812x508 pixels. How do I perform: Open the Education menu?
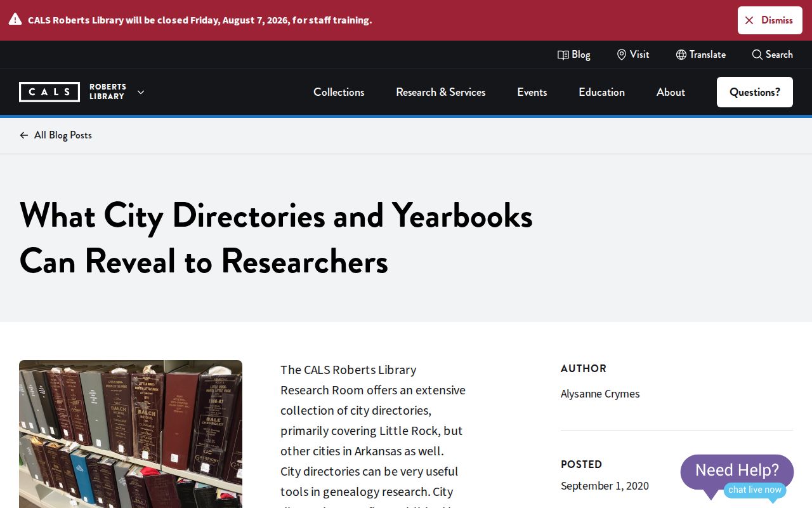[601, 92]
